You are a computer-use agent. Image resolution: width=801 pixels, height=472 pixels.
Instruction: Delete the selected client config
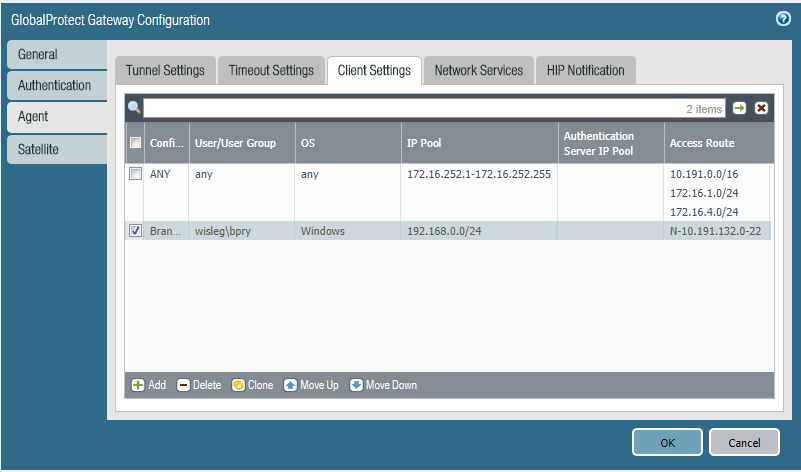(199, 385)
